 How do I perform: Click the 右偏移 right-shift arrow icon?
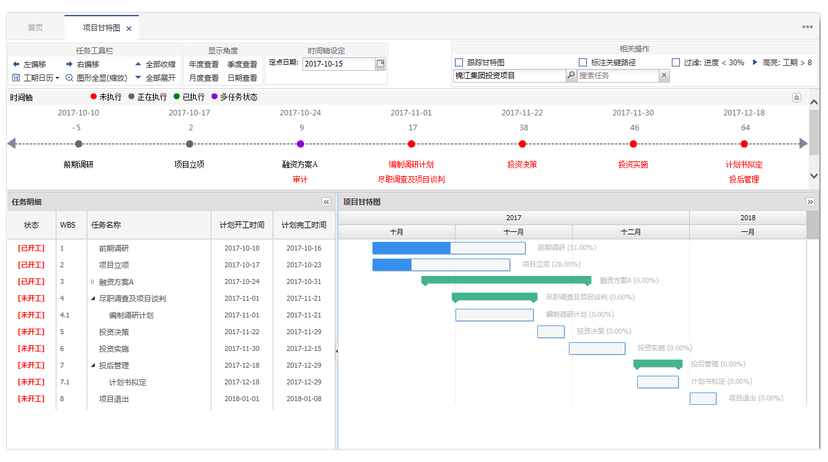coord(69,64)
